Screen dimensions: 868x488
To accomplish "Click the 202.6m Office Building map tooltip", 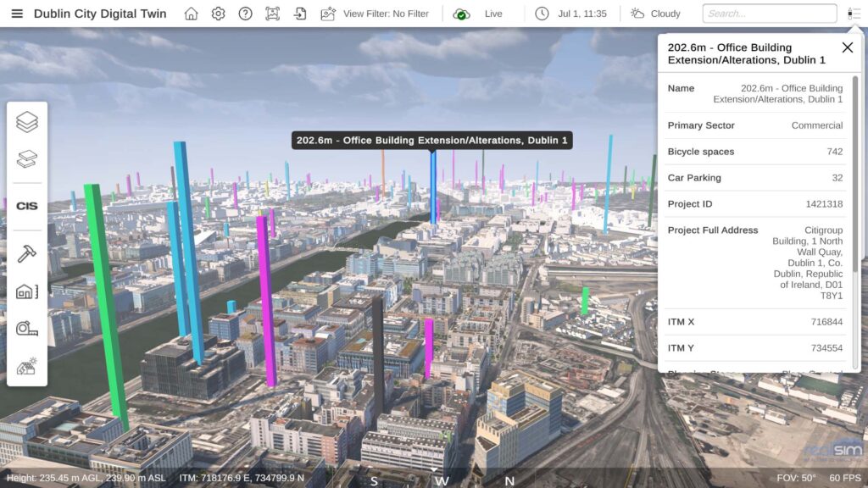I will [431, 140].
